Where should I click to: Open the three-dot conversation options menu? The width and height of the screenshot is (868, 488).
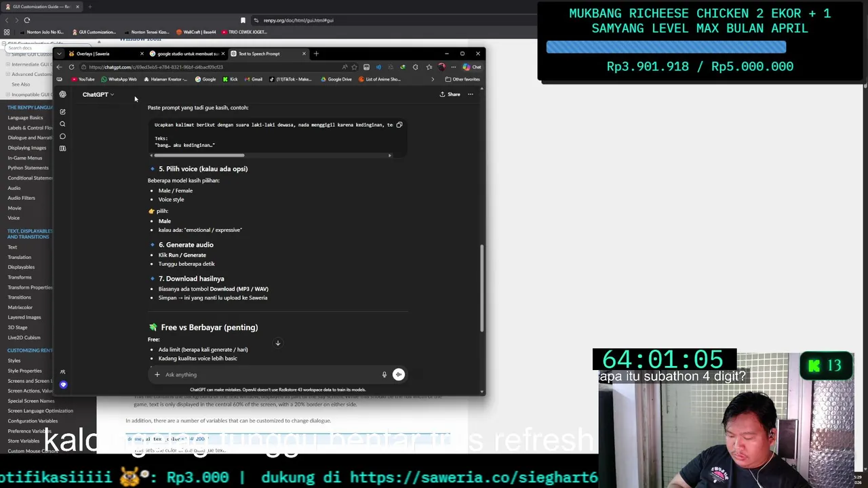coord(470,94)
